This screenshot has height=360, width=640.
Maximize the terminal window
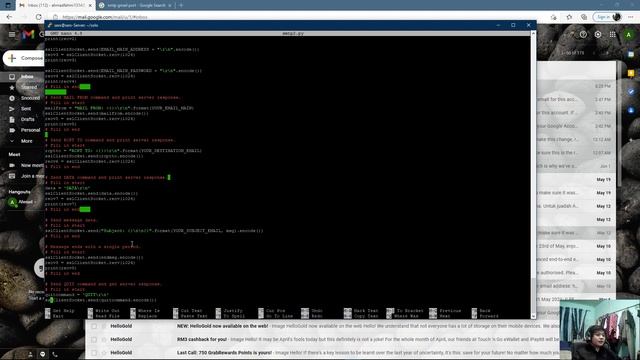[513, 25]
